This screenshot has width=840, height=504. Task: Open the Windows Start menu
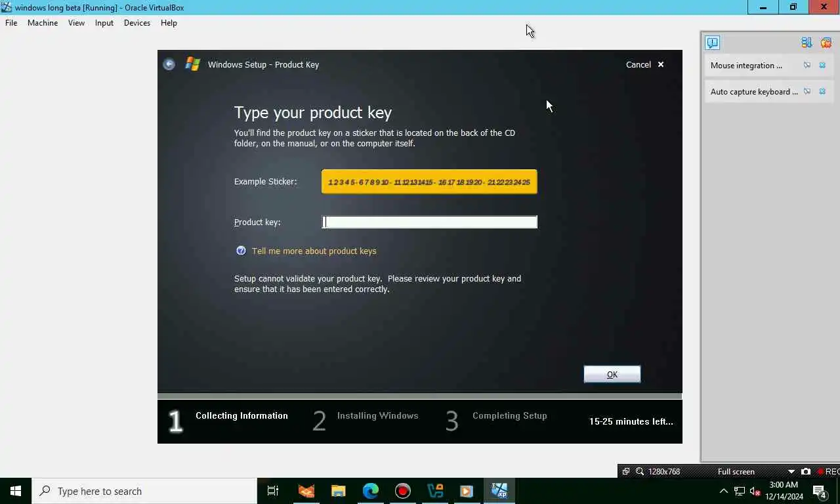point(16,491)
